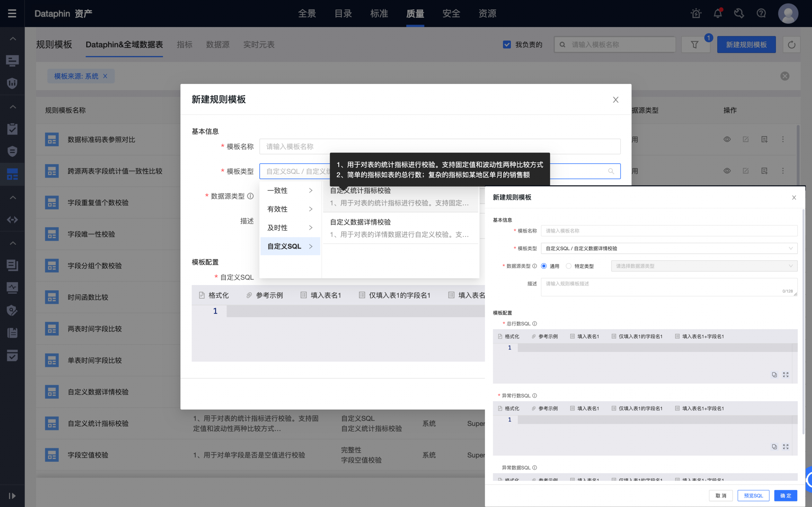The width and height of the screenshot is (812, 507).
Task: Open the more options for 数据标准码表参照对比 row
Action: coord(783,139)
